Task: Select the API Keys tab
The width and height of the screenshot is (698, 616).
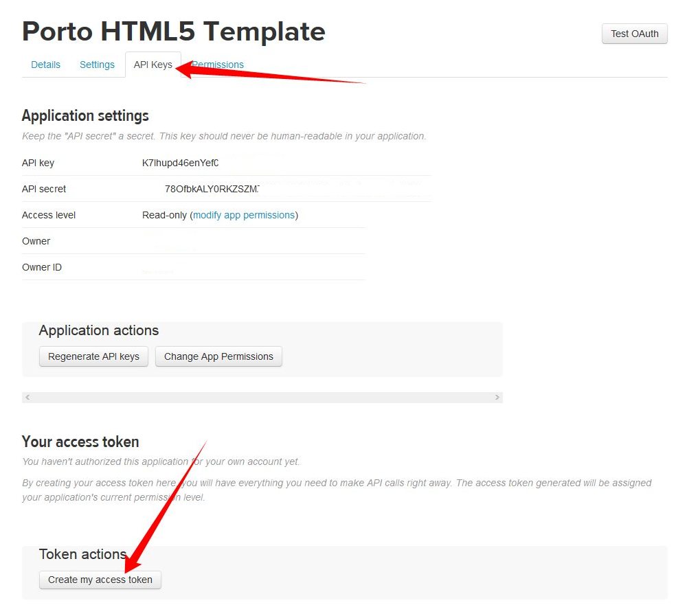Action: point(153,65)
